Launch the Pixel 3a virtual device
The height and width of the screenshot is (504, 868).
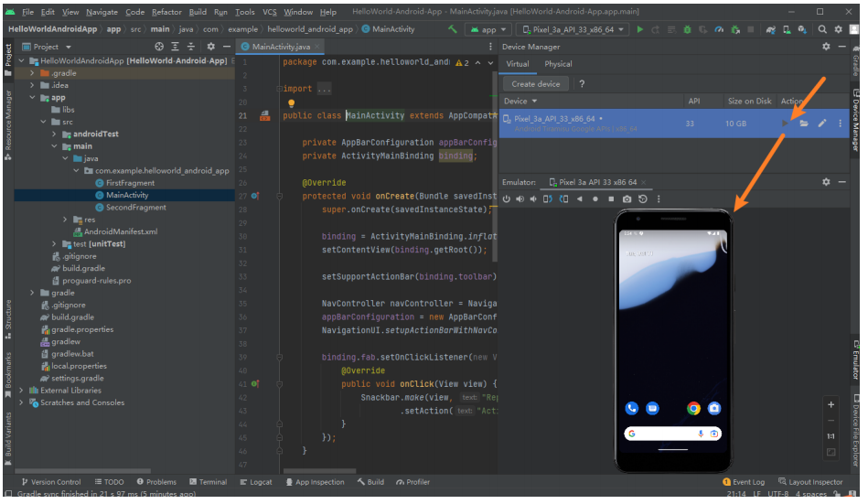(784, 123)
